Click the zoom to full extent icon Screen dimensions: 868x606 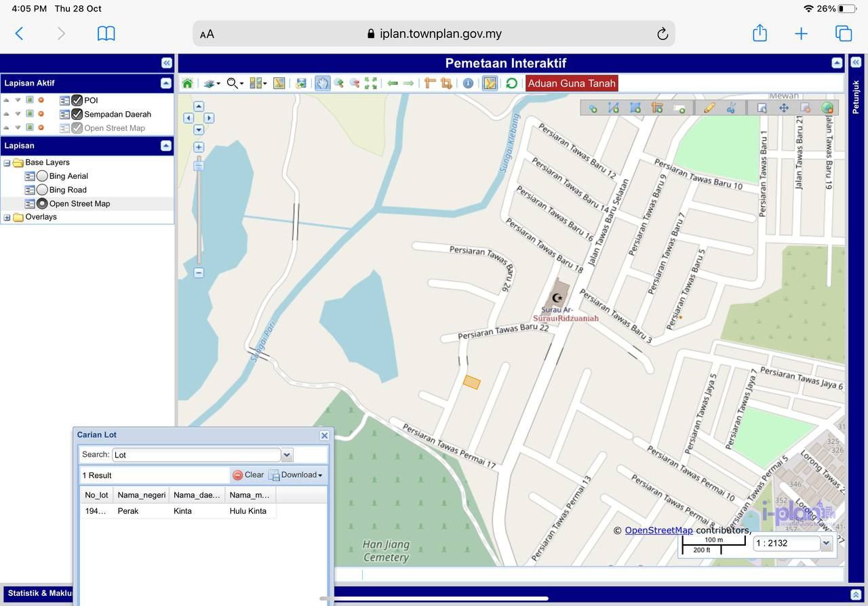[x=370, y=83]
